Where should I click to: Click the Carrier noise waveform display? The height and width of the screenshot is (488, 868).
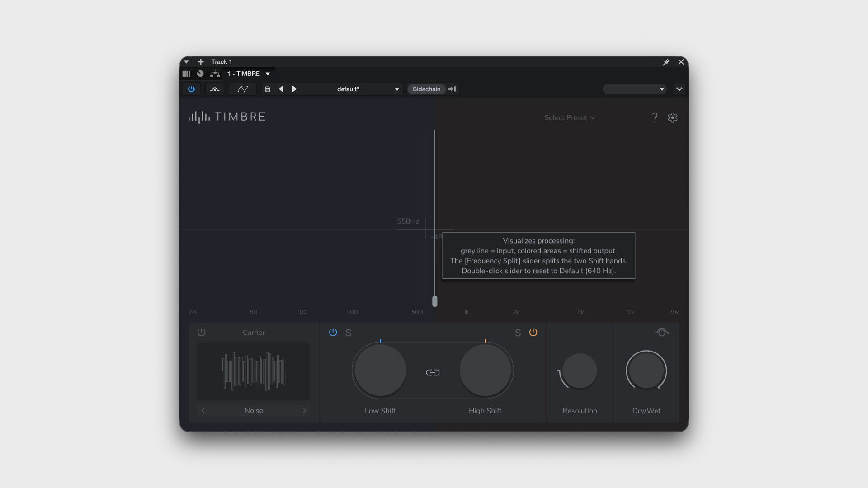tap(254, 371)
